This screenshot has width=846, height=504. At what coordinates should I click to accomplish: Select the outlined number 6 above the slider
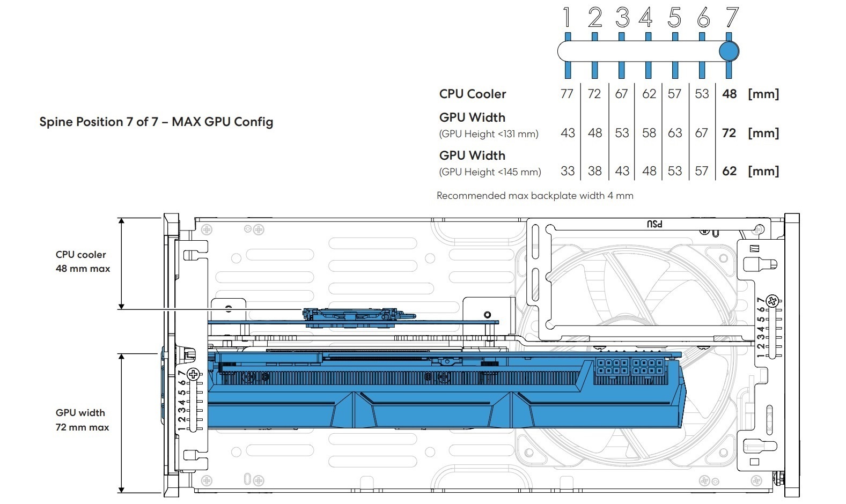pyautogui.click(x=703, y=17)
